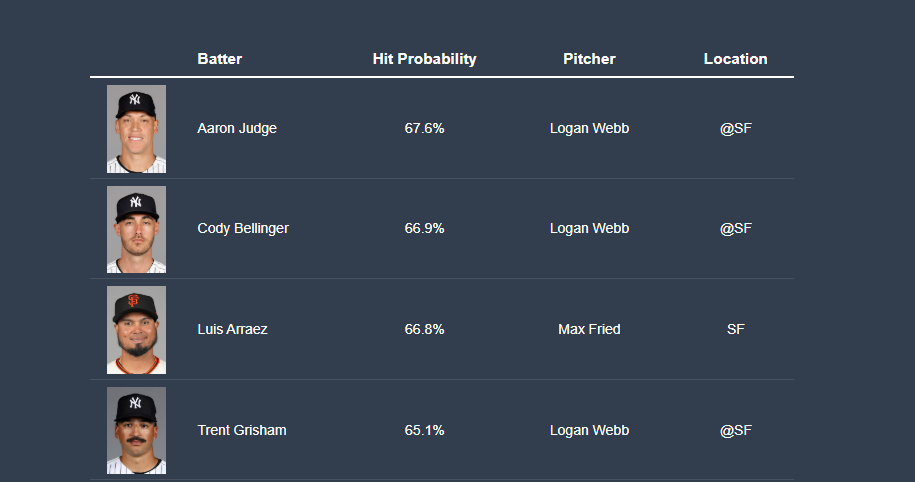Click Aaron Judge's headshot photo
The height and width of the screenshot is (482, 915).
[x=136, y=129]
